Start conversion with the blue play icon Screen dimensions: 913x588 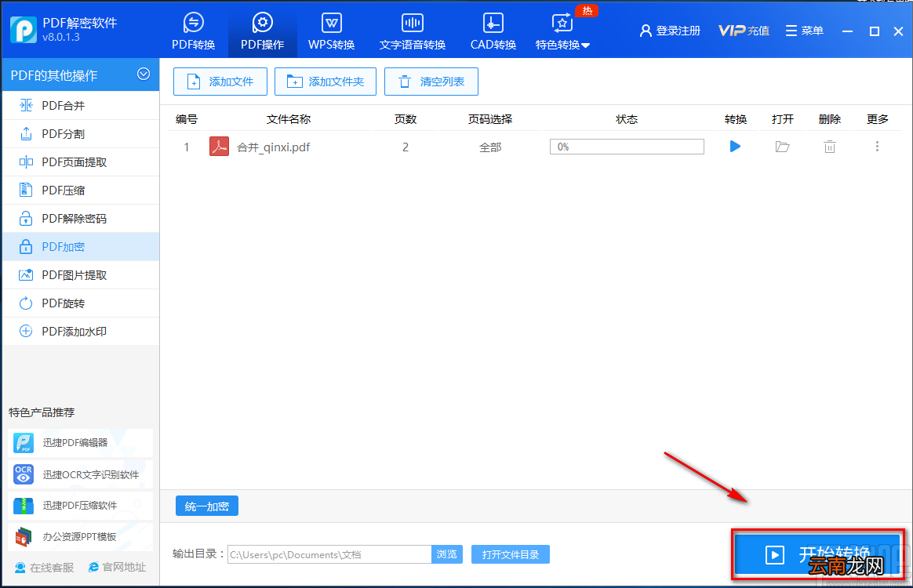[736, 146]
